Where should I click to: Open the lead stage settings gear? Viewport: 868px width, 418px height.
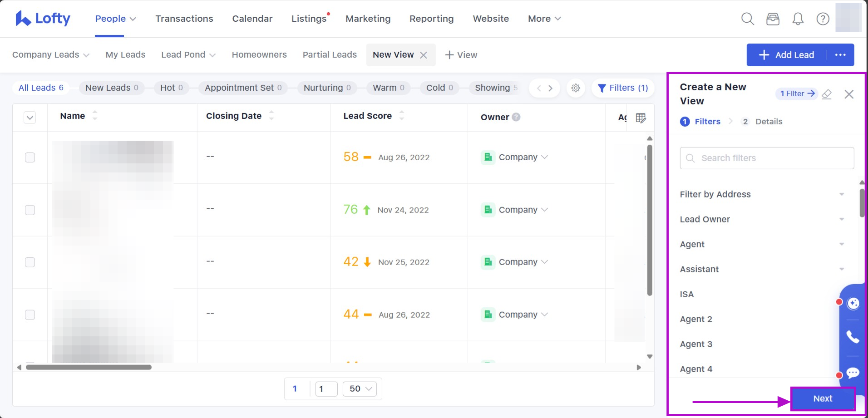click(x=576, y=88)
